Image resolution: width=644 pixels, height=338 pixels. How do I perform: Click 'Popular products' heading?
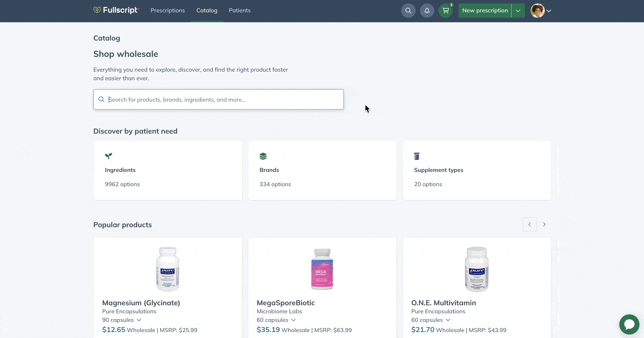123,225
